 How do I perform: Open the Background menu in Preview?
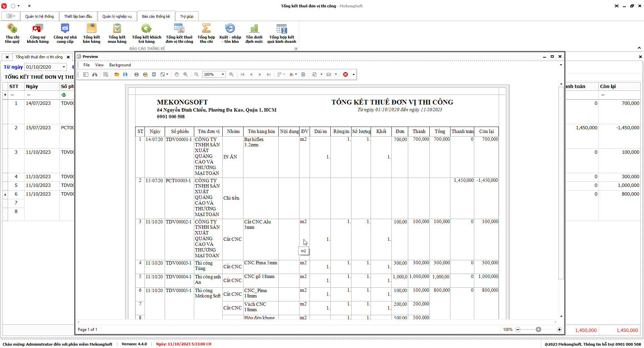coord(120,65)
